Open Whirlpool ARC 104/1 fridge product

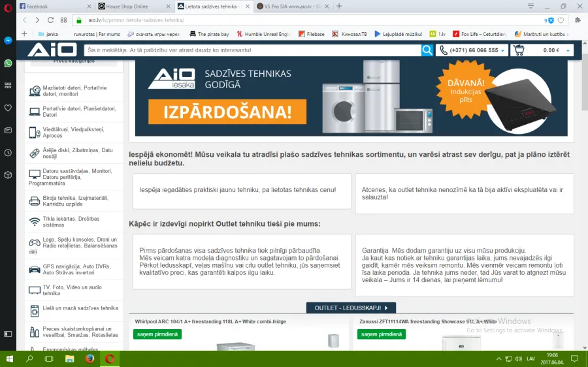pyautogui.click(x=210, y=321)
